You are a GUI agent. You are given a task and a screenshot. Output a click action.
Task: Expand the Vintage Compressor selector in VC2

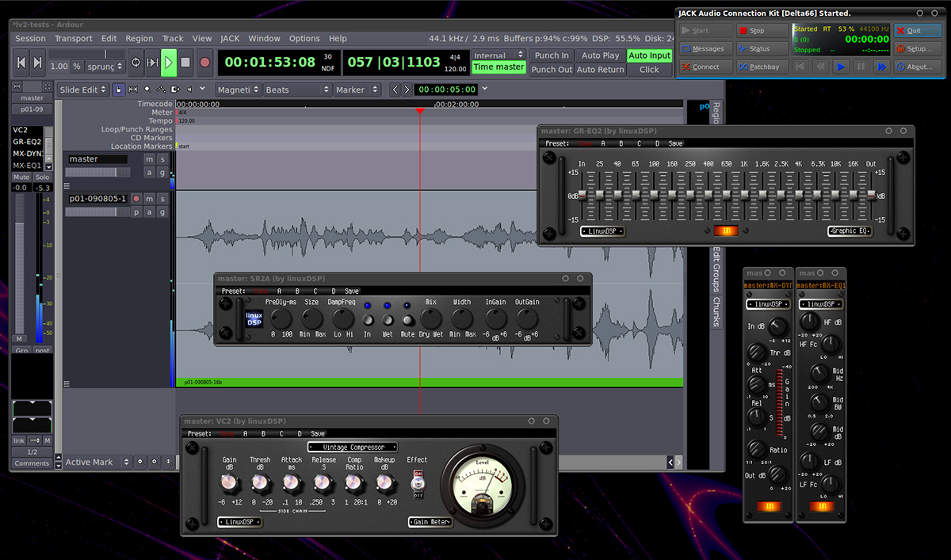coord(353,448)
